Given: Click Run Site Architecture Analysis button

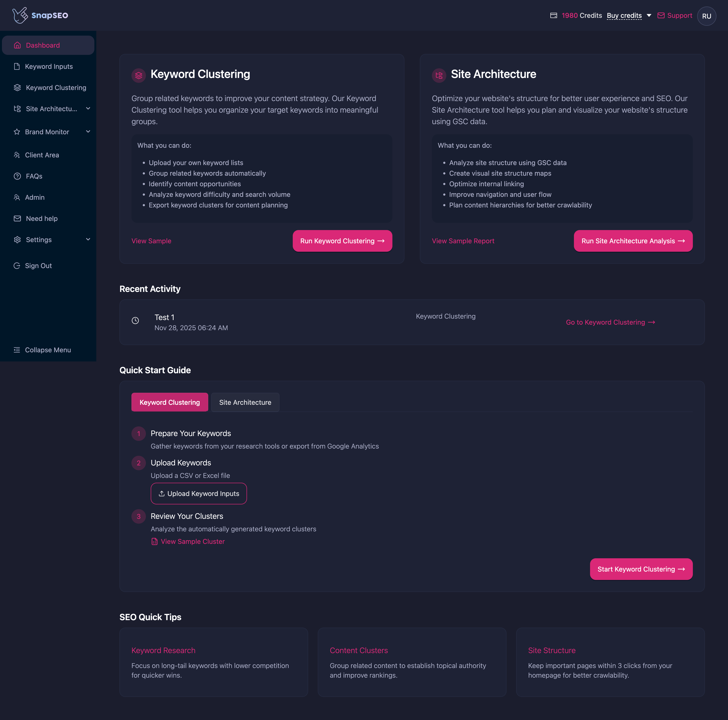Looking at the screenshot, I should click(633, 241).
